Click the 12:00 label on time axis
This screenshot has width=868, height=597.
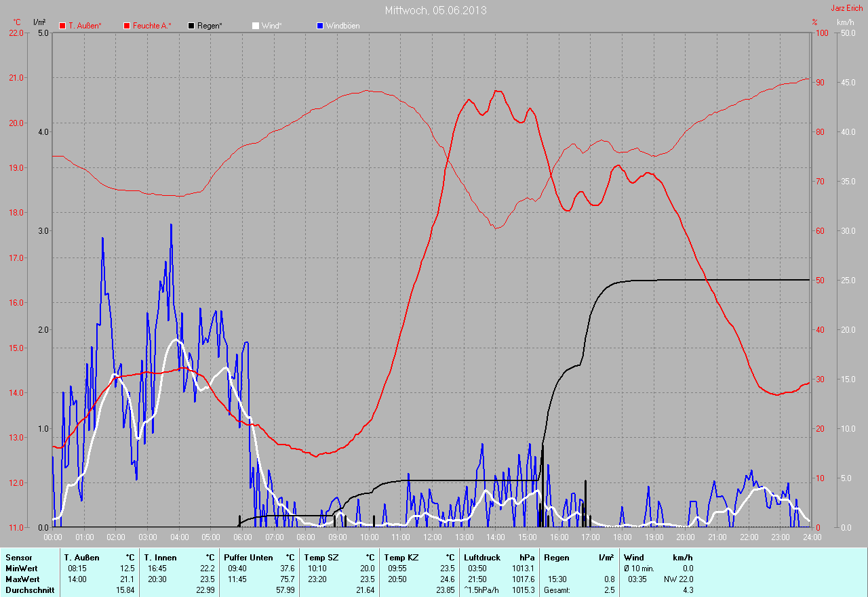[x=432, y=537]
